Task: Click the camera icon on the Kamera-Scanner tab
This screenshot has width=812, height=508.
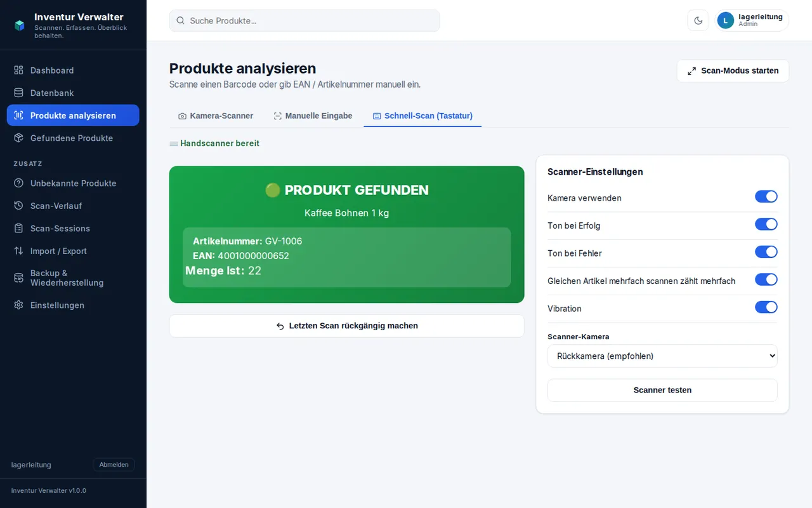Action: tap(183, 116)
